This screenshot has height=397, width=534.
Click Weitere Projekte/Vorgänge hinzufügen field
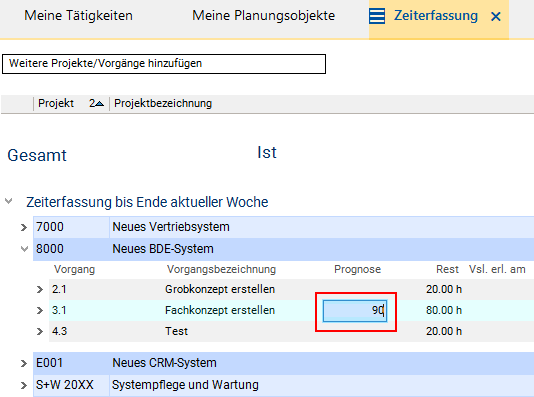tap(164, 64)
